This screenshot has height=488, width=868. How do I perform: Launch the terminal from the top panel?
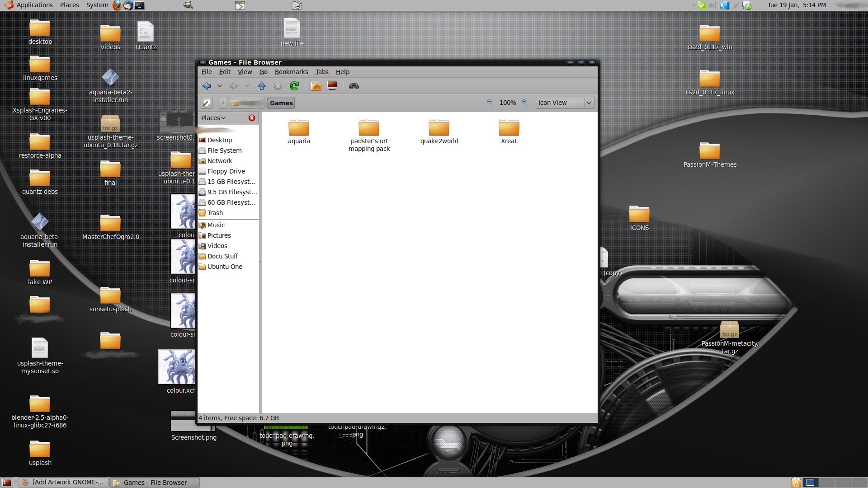click(x=139, y=5)
